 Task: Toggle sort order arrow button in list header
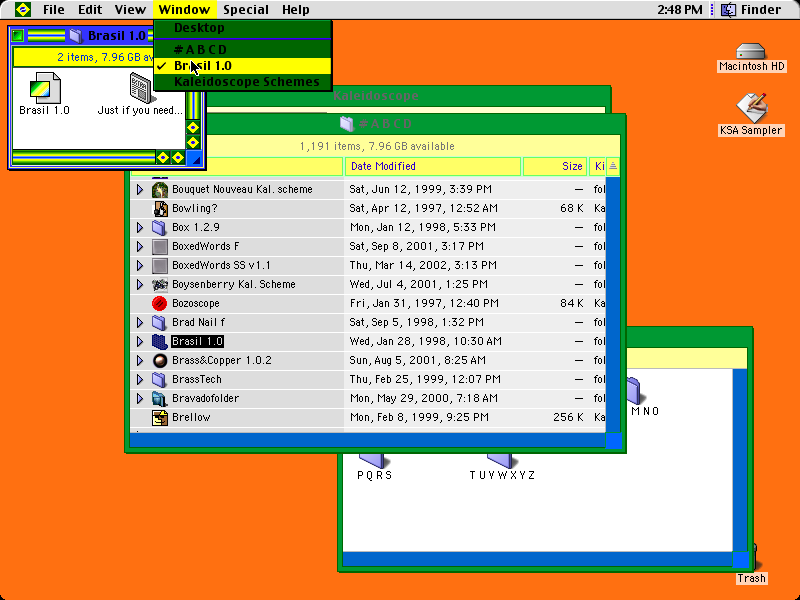(x=613, y=166)
